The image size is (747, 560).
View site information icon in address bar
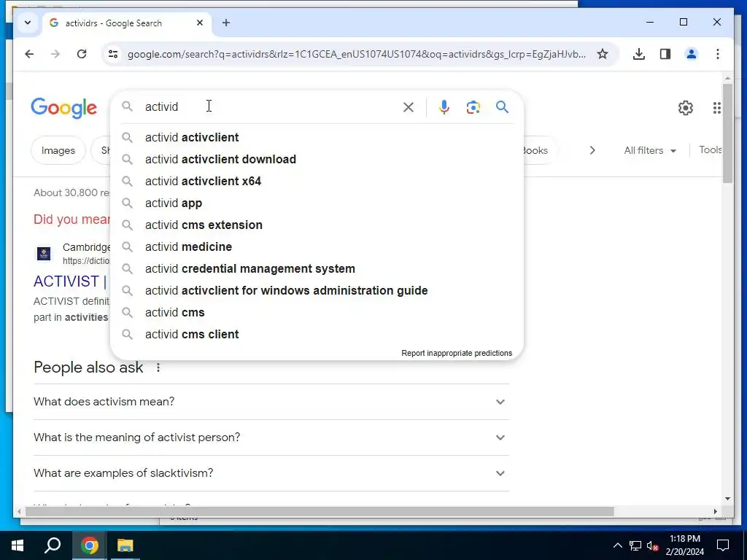pyautogui.click(x=113, y=54)
